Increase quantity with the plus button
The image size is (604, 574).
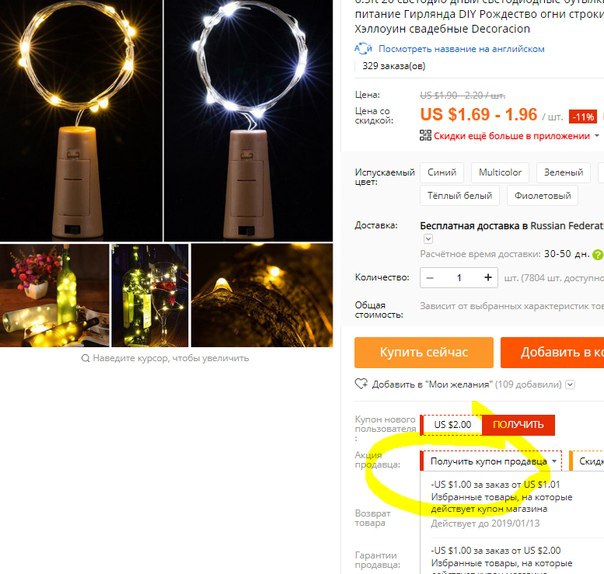coord(488,277)
